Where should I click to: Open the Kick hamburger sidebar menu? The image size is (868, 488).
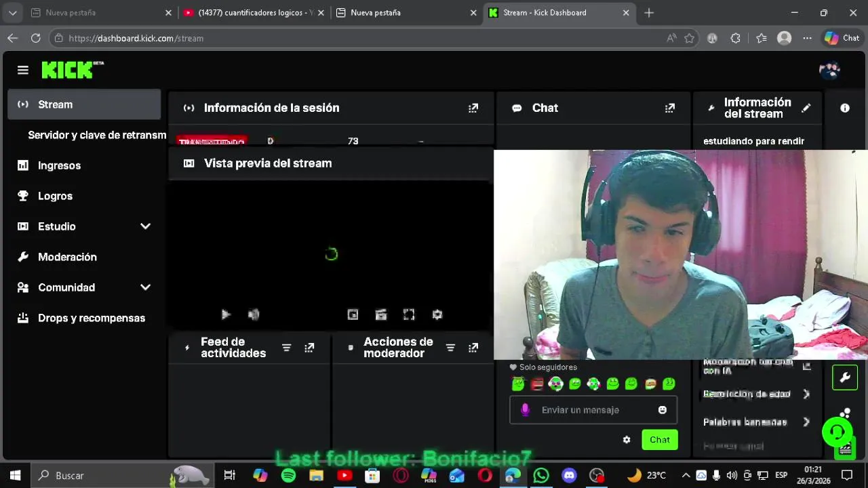coord(23,70)
